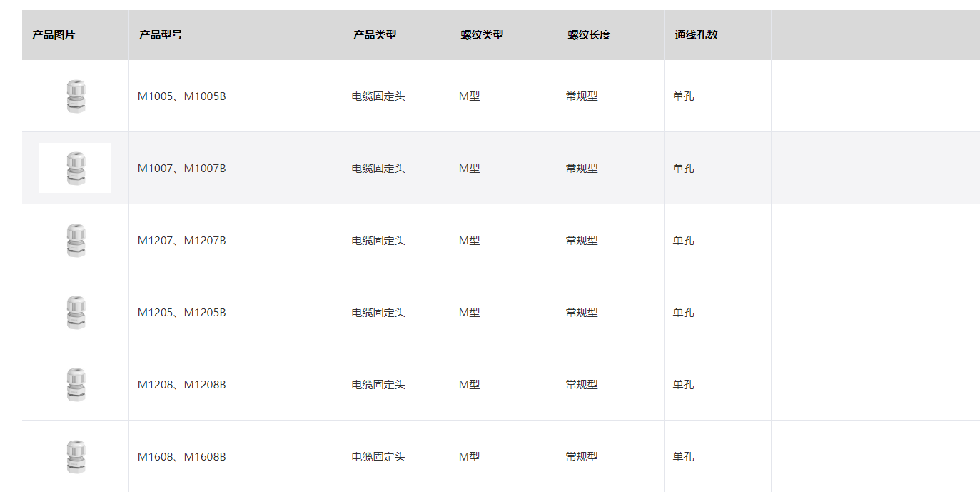Open the M1005、M1005B product model link
Screen dimensions: 980x492
click(x=182, y=96)
